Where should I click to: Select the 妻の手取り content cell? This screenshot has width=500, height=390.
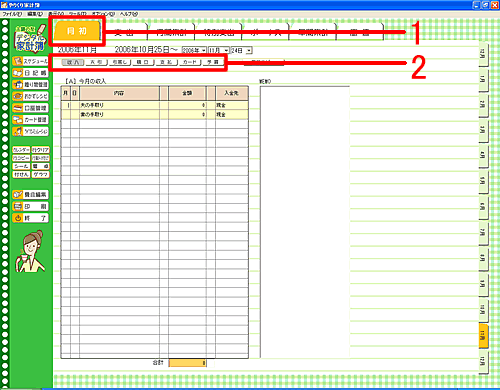click(119, 114)
